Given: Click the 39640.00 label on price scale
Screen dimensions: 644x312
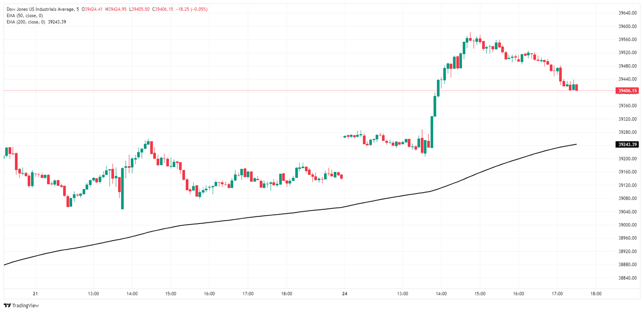Looking at the screenshot, I should pos(628,13).
